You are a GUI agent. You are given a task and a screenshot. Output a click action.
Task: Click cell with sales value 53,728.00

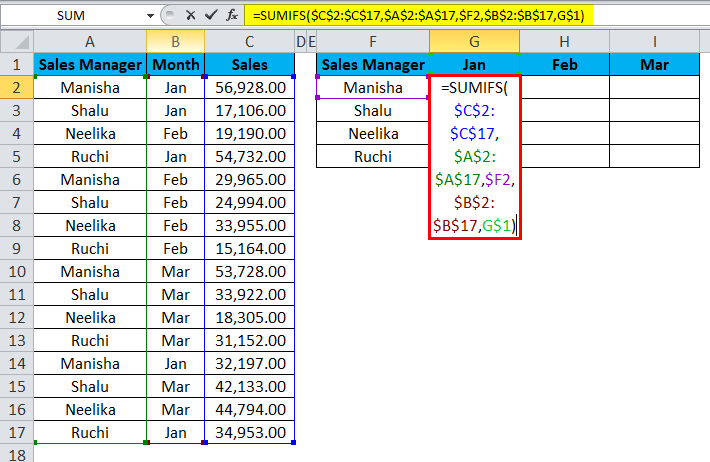tap(249, 271)
